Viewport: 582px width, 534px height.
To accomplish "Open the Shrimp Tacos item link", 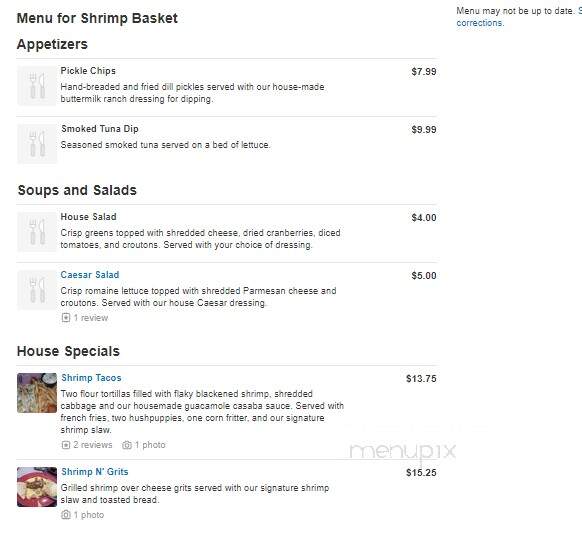I will [91, 378].
